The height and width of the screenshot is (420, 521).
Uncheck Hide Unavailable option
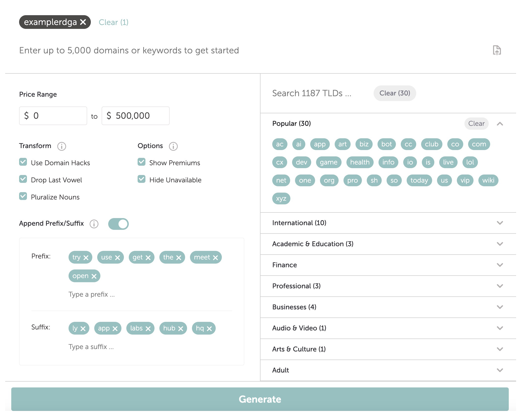click(142, 179)
